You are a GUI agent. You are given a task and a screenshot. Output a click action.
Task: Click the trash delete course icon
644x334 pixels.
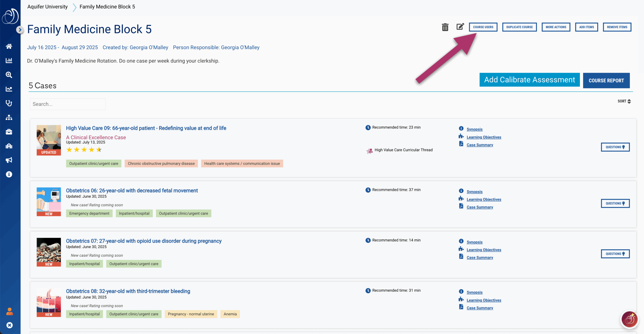(445, 27)
